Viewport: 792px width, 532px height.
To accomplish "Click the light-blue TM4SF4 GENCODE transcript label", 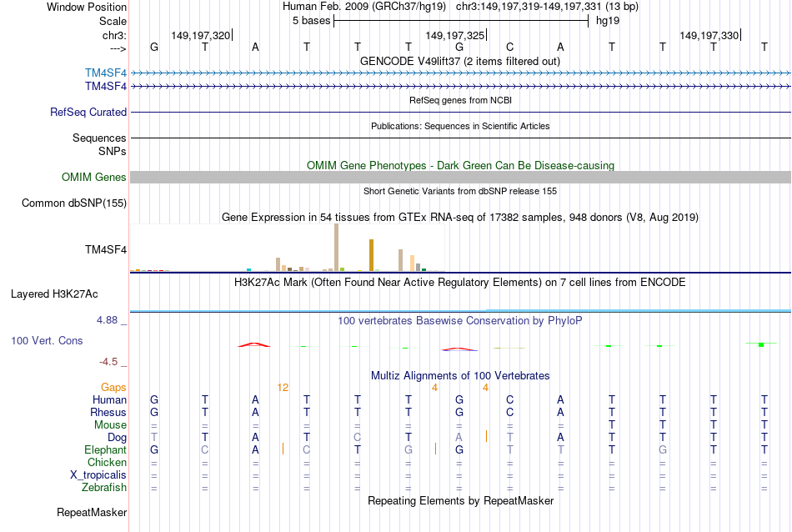I will [x=106, y=73].
